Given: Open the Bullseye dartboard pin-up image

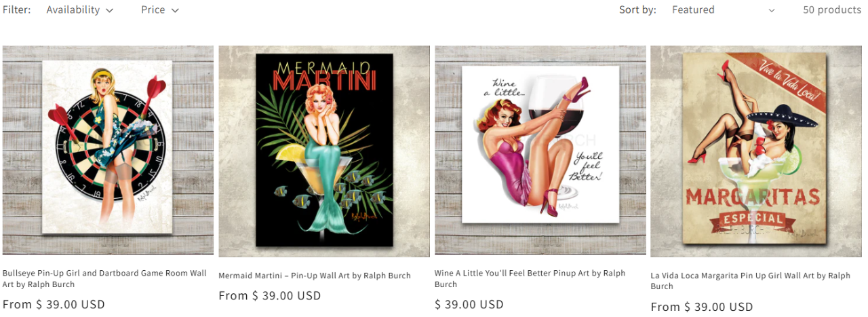Looking at the screenshot, I should coord(108,149).
